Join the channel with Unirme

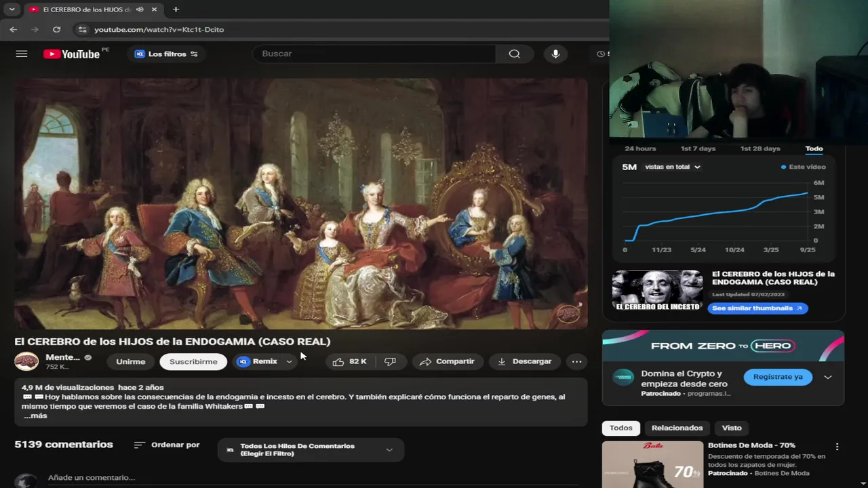click(131, 361)
